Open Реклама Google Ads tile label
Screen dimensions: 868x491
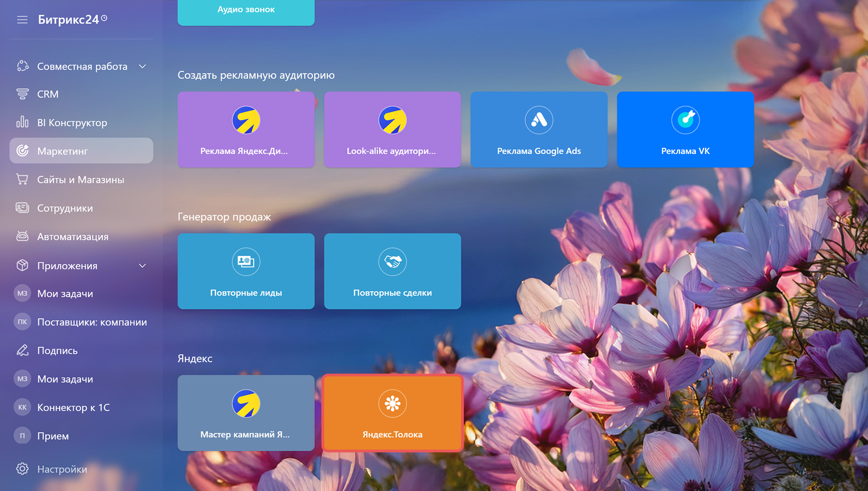coord(539,151)
